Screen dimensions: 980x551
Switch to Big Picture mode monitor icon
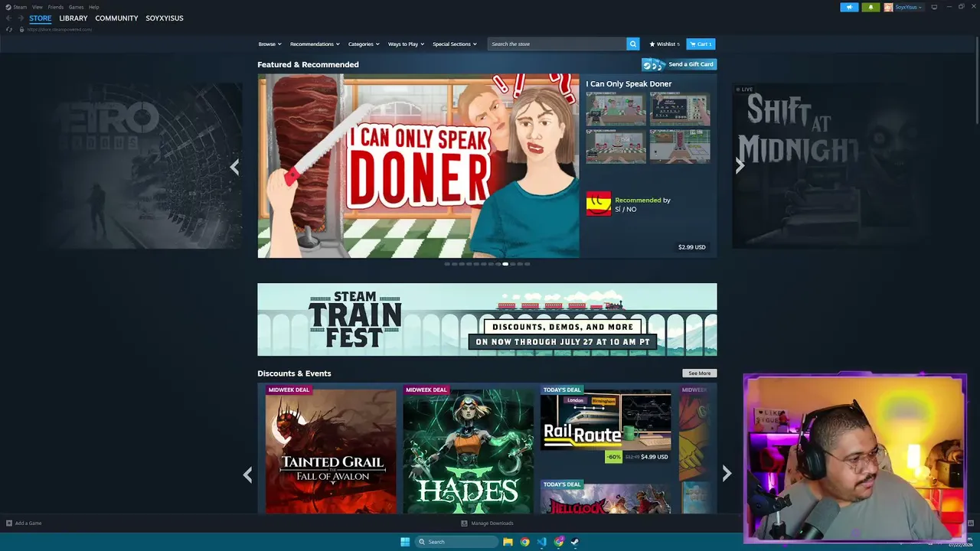[934, 7]
